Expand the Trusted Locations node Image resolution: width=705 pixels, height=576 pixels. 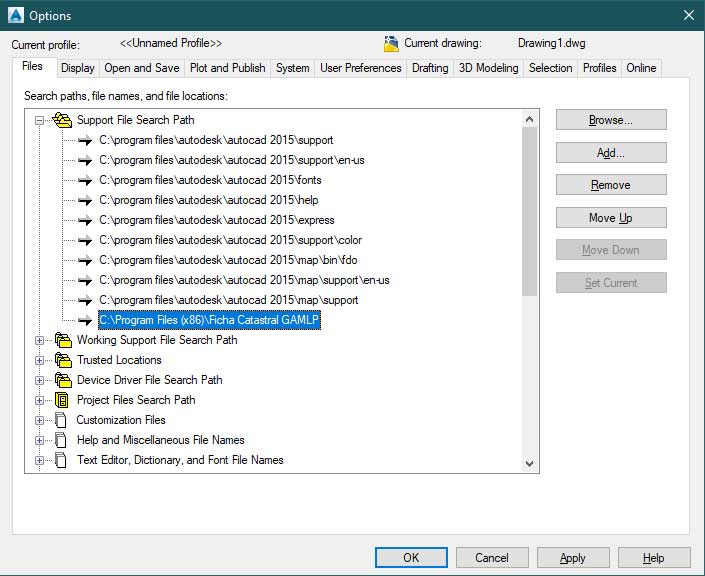40,361
